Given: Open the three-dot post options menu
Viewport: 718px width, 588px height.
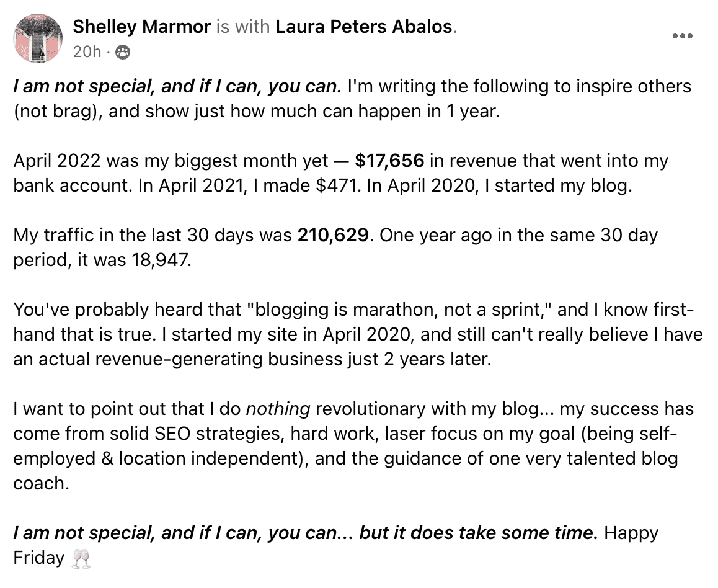Looking at the screenshot, I should click(x=682, y=36).
